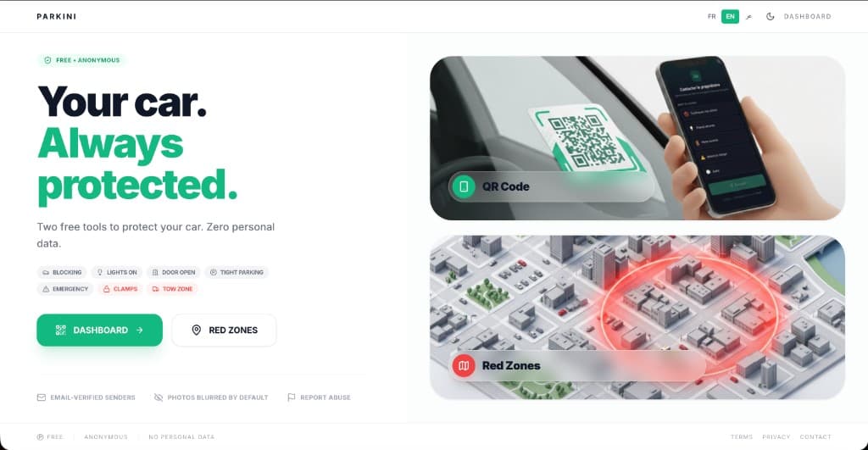The width and height of the screenshot is (868, 450).
Task: Click the green QR Code phone icon
Action: 464,186
